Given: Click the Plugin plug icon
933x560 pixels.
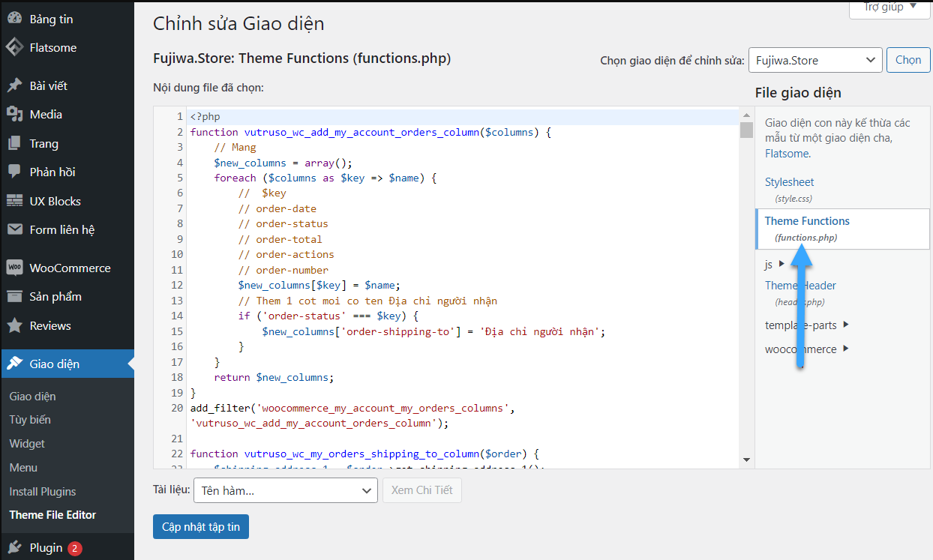Looking at the screenshot, I should 14,548.
